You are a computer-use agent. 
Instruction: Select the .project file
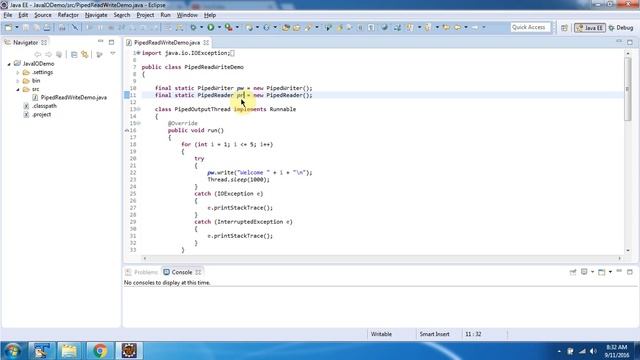[x=41, y=115]
